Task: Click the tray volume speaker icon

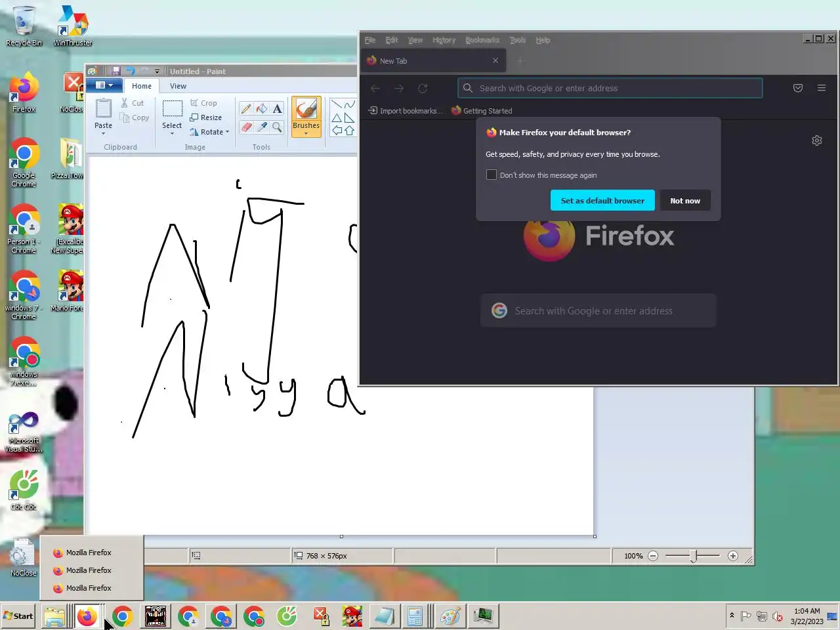Action: [778, 616]
